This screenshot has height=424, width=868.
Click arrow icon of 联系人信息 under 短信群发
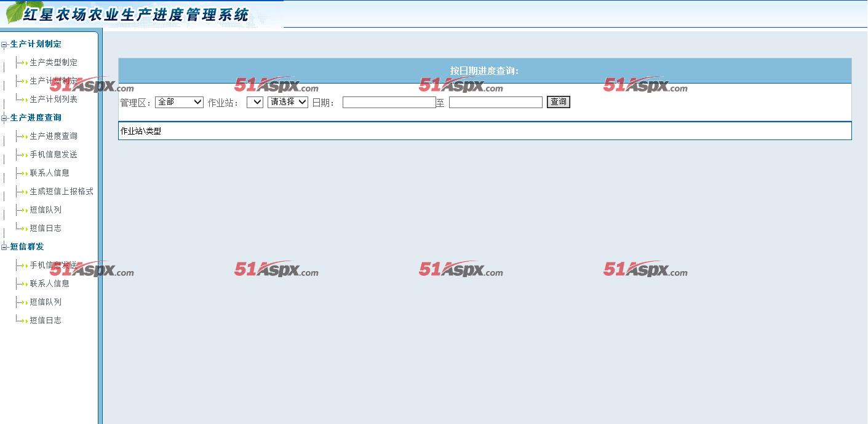click(x=24, y=284)
